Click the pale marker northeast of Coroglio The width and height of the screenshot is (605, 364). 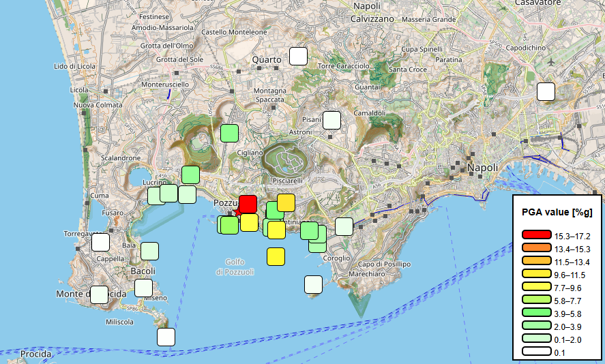[x=344, y=226]
